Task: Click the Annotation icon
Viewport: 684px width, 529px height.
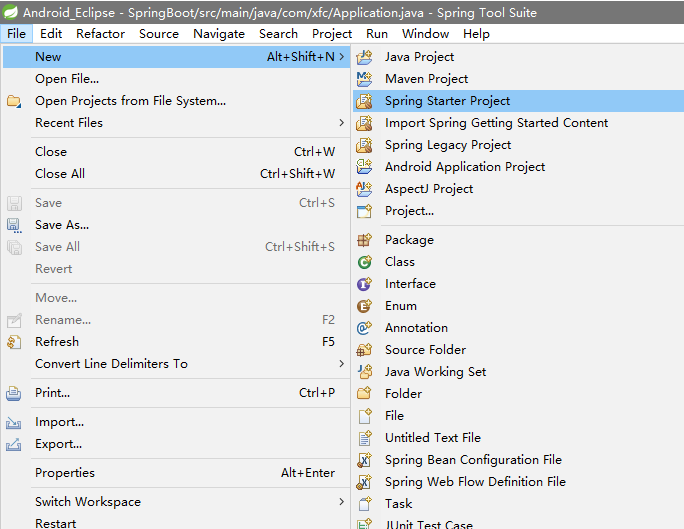Action: pos(364,328)
